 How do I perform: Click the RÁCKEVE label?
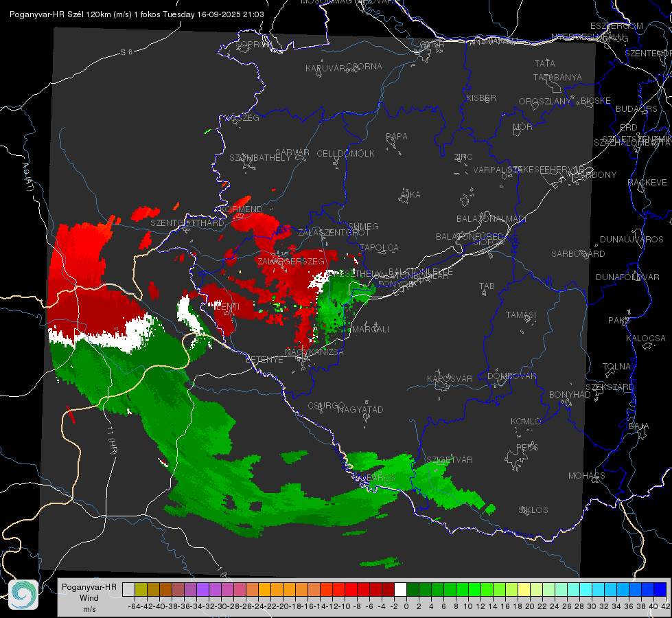coord(647,182)
